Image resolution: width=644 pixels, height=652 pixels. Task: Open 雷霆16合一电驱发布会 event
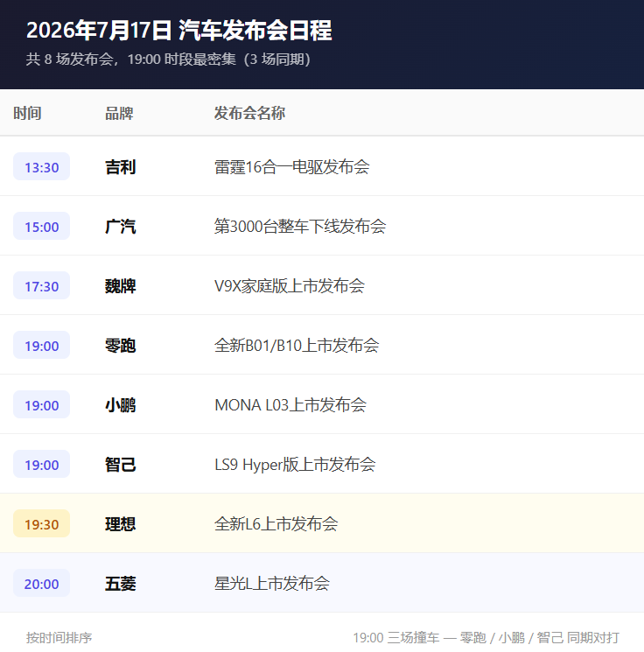(292, 167)
